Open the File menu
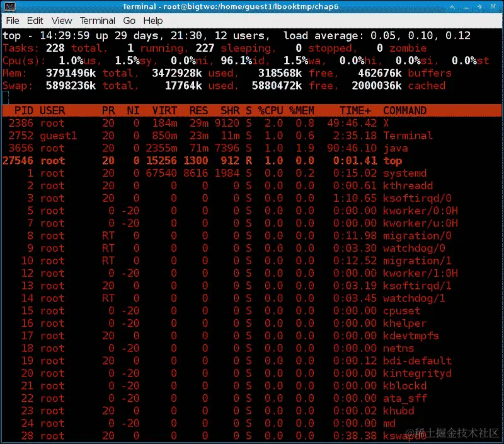This screenshot has width=504, height=444. click(x=13, y=21)
